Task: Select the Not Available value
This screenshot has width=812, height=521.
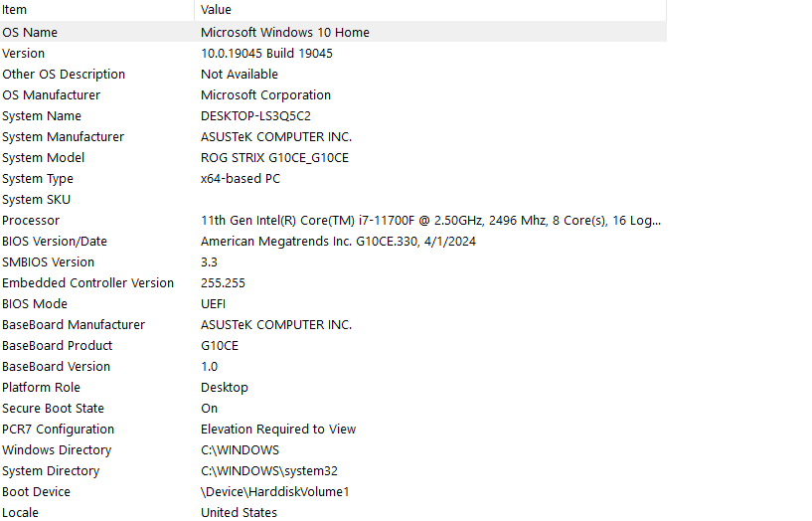Action: tap(240, 74)
